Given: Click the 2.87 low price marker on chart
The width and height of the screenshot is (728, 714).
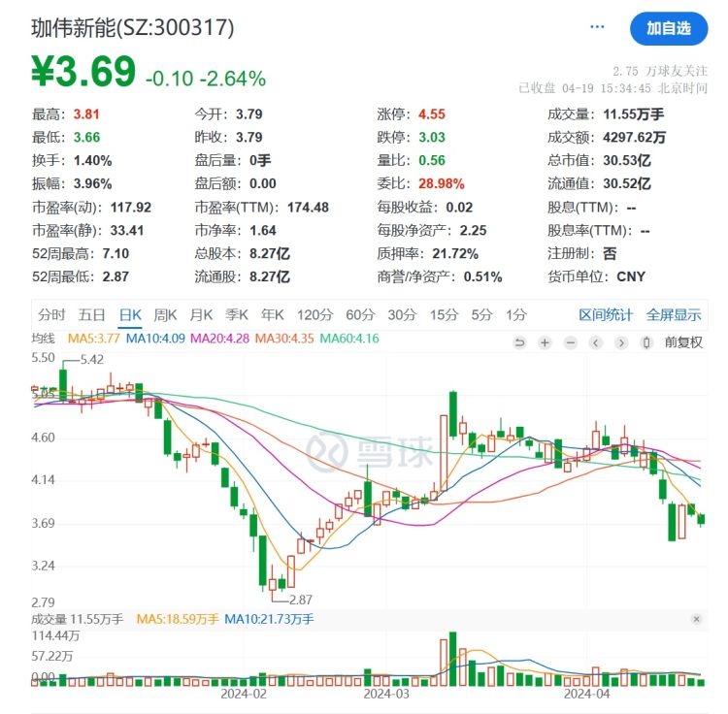Looking at the screenshot, I should coord(300,600).
